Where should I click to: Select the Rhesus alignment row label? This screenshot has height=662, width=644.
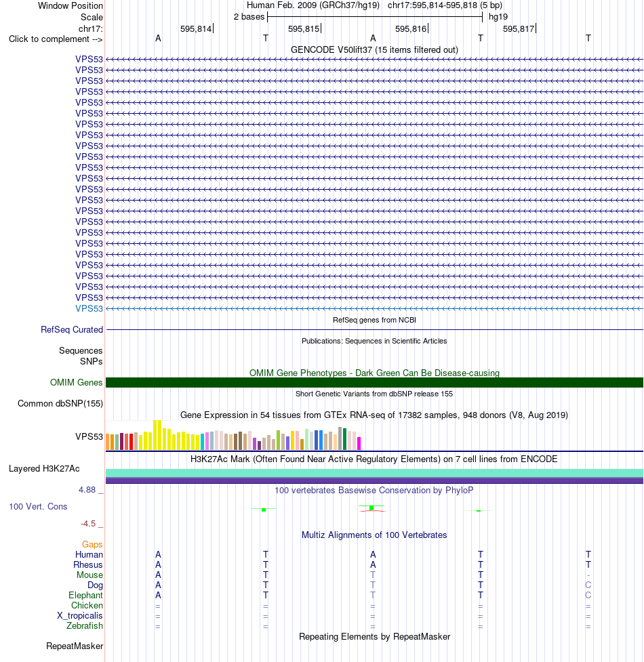click(88, 565)
